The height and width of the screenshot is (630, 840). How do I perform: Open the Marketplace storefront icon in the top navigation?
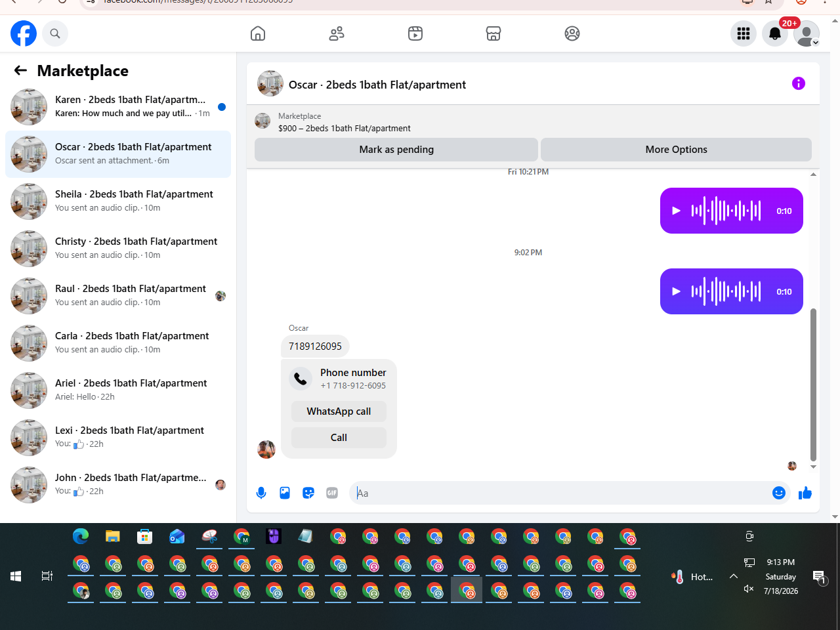[493, 33]
